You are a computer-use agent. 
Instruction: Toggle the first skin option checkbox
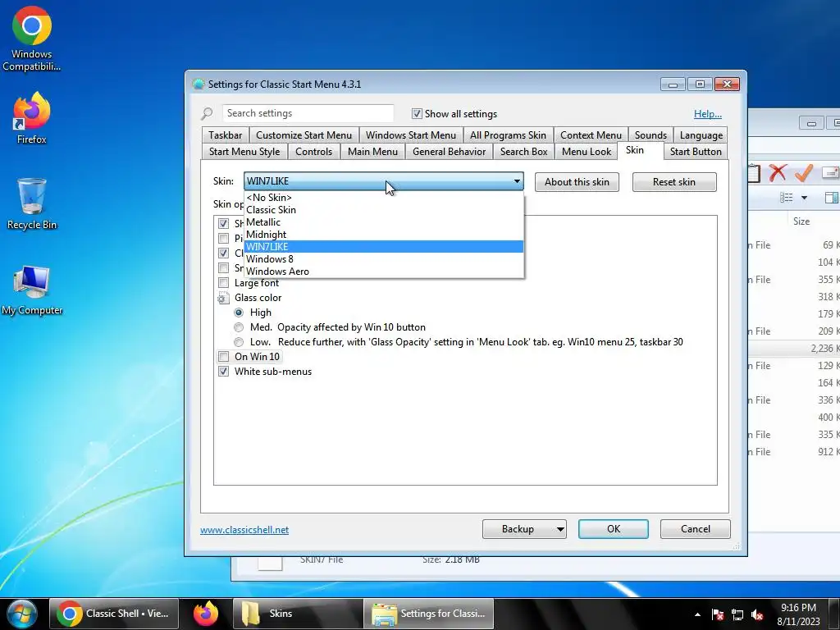point(223,223)
